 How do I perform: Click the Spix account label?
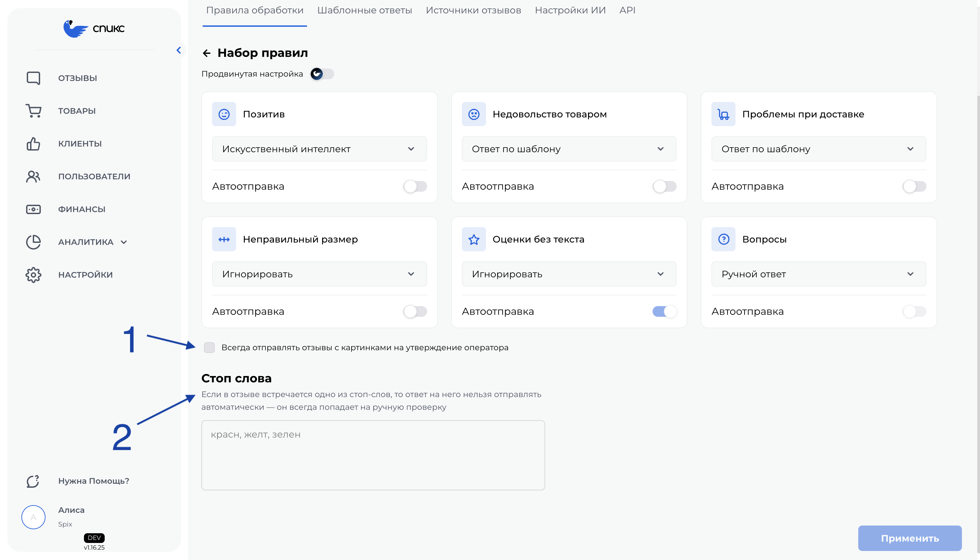tap(65, 524)
